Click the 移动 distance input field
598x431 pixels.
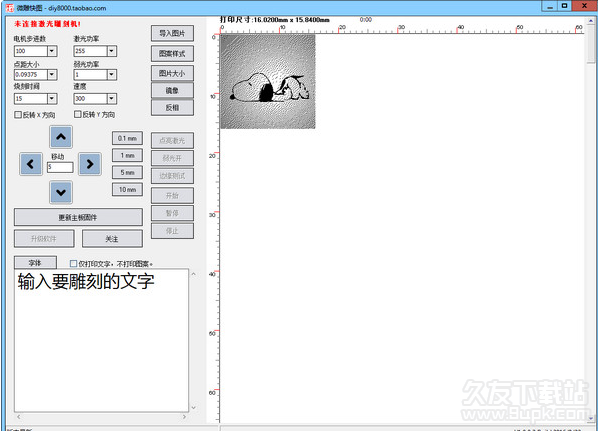pyautogui.click(x=60, y=167)
